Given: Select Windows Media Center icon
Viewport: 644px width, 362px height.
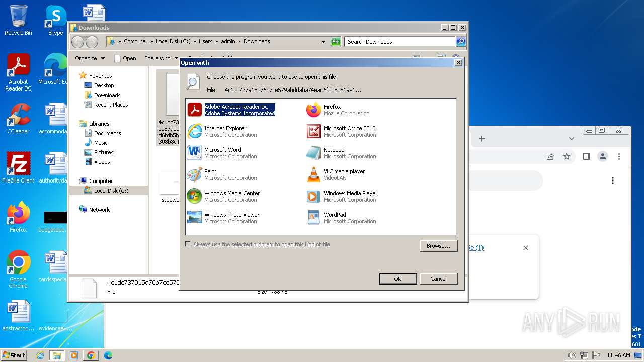Looking at the screenshot, I should click(x=195, y=196).
